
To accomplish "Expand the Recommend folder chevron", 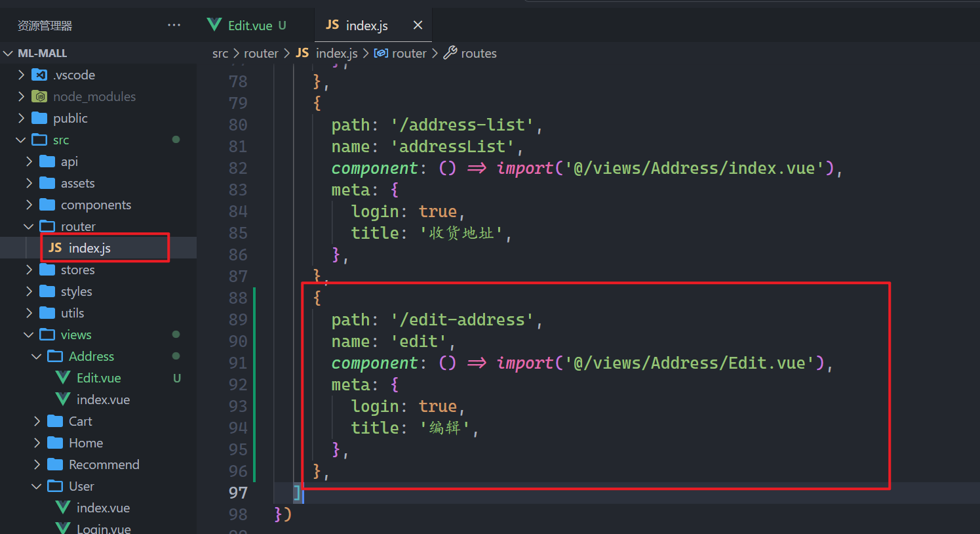I will [x=37, y=464].
